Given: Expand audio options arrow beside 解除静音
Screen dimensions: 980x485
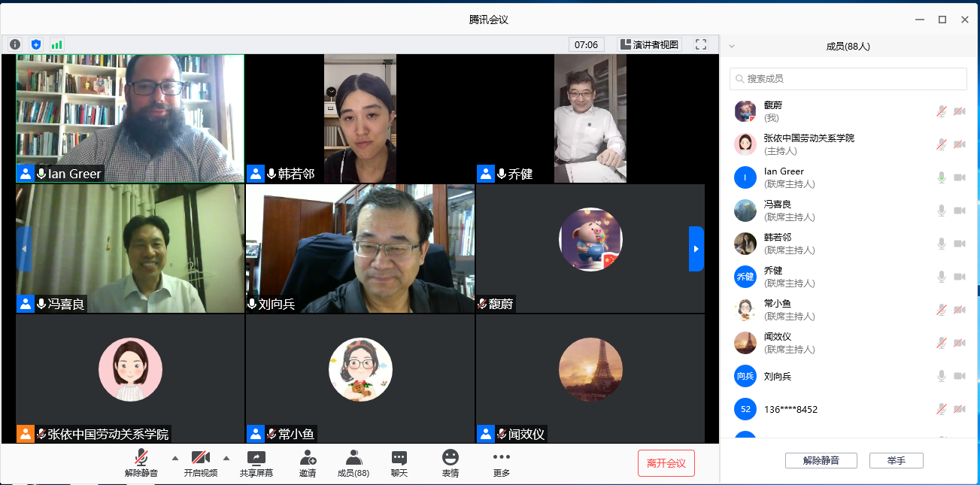Looking at the screenshot, I should [175, 458].
